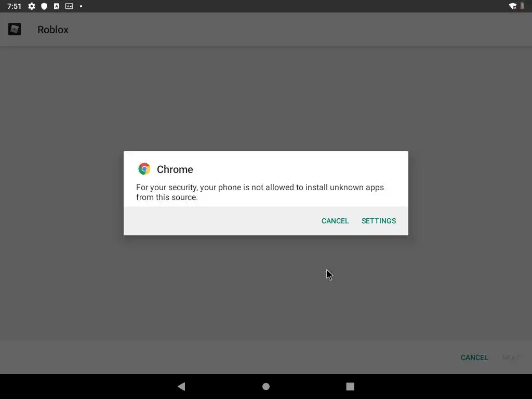Image resolution: width=532 pixels, height=399 pixels.
Task: Click the Chrome dialog title text
Action: pos(175,169)
